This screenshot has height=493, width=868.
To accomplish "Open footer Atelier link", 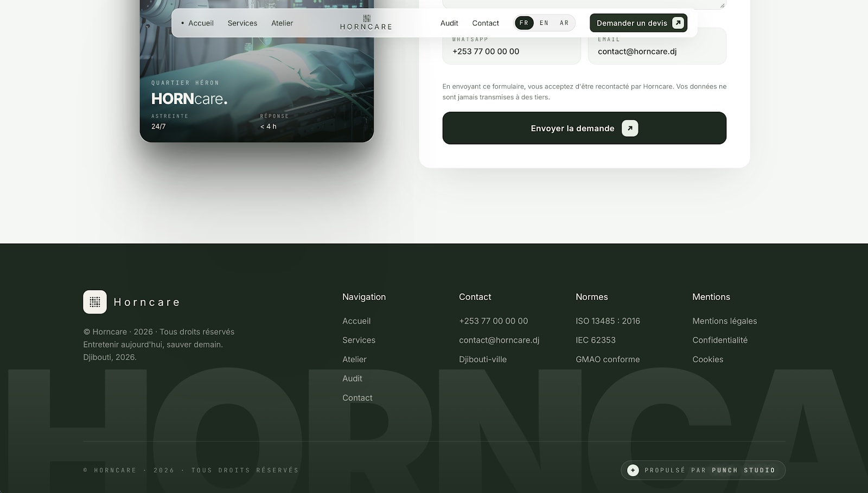I will pos(354,360).
